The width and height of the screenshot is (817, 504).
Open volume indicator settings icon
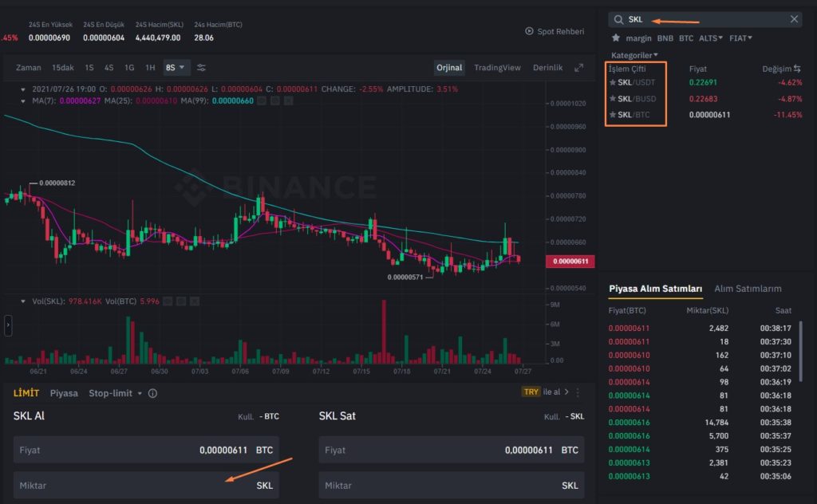(181, 301)
